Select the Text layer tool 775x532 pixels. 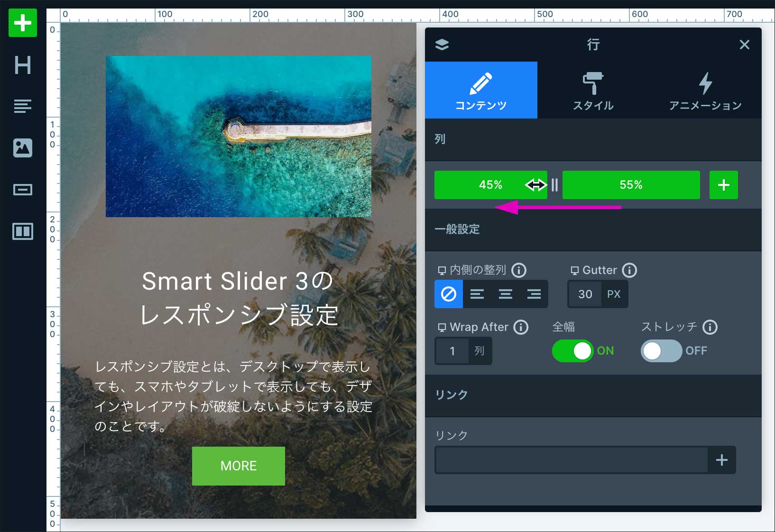click(22, 106)
